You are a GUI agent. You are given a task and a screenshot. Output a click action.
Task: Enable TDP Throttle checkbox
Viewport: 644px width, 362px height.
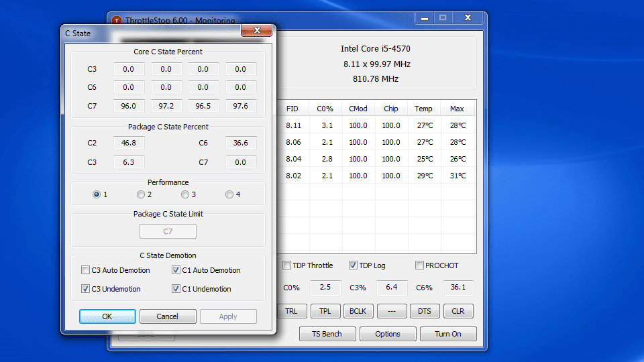click(x=286, y=265)
